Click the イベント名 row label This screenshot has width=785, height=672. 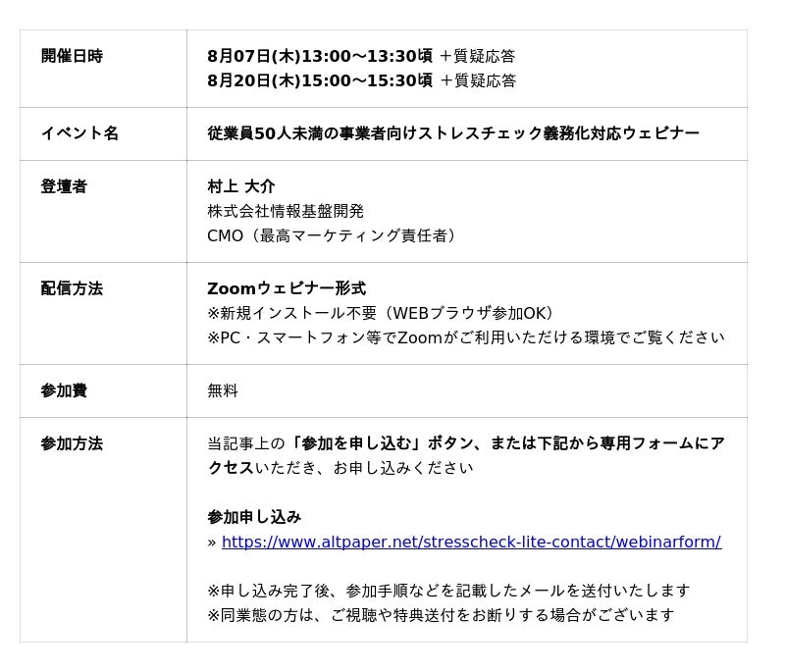coord(79,132)
